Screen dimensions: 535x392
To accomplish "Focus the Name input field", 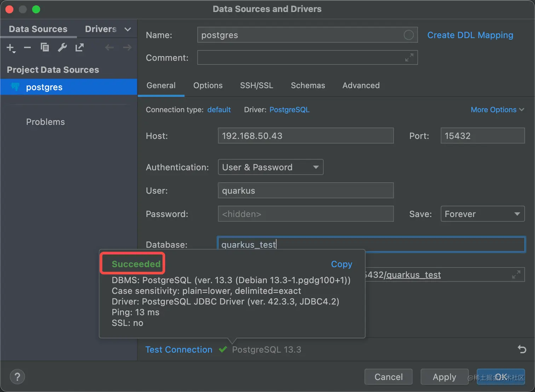I will (307, 35).
